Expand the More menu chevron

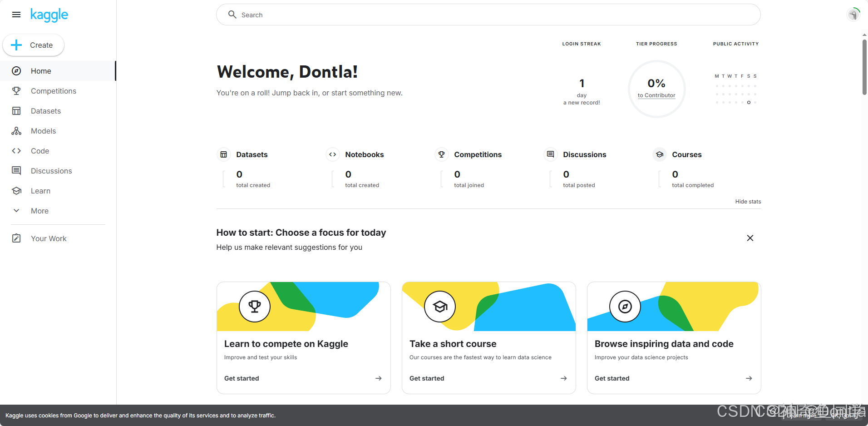click(16, 211)
